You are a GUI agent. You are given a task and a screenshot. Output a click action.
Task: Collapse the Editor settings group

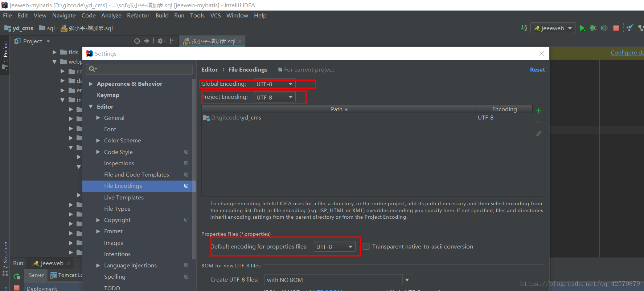pos(91,106)
